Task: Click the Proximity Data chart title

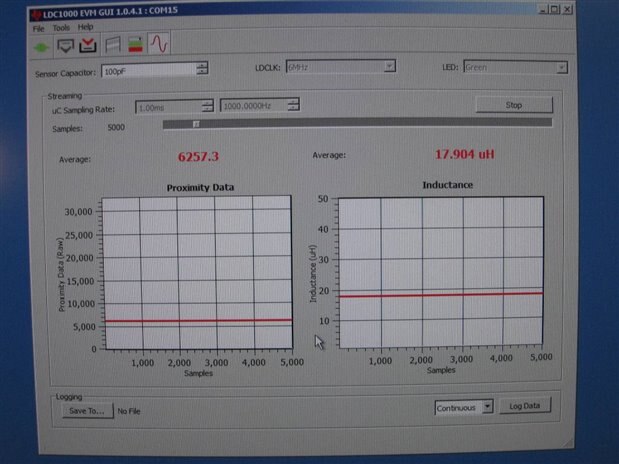Action: point(200,187)
